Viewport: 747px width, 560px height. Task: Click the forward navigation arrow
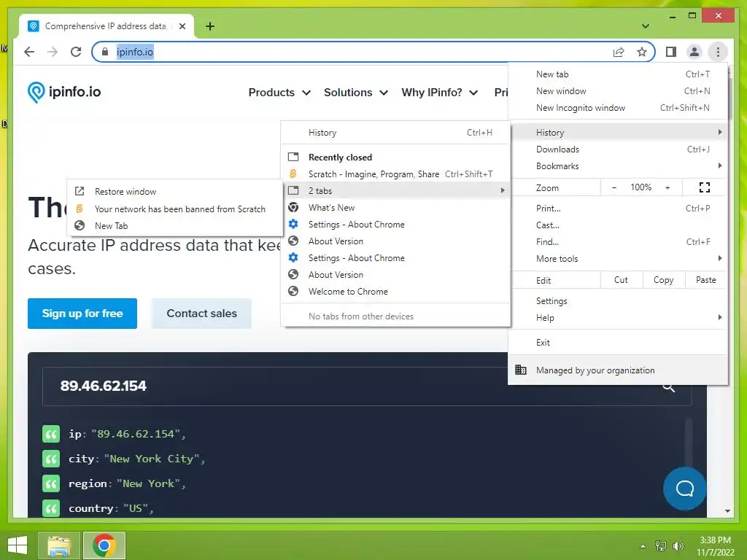pyautogui.click(x=53, y=52)
